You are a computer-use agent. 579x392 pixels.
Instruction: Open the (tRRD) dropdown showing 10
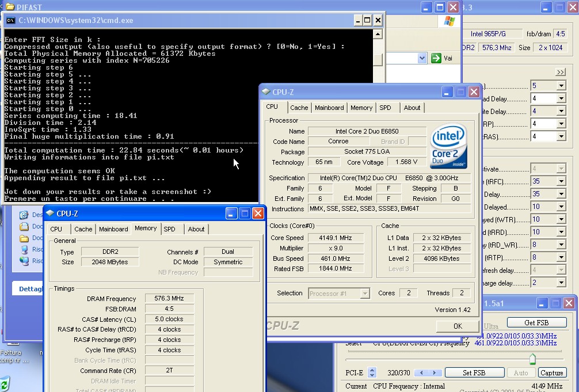(561, 232)
